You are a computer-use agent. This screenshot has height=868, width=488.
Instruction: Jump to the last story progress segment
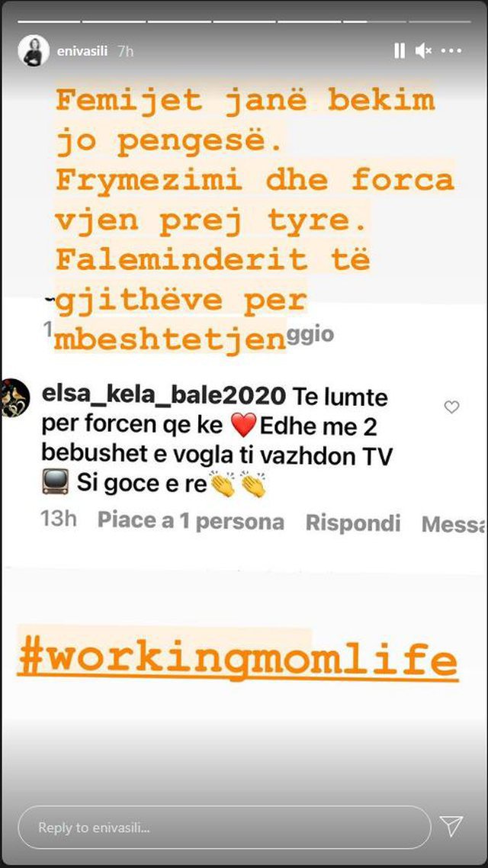pyautogui.click(x=439, y=21)
